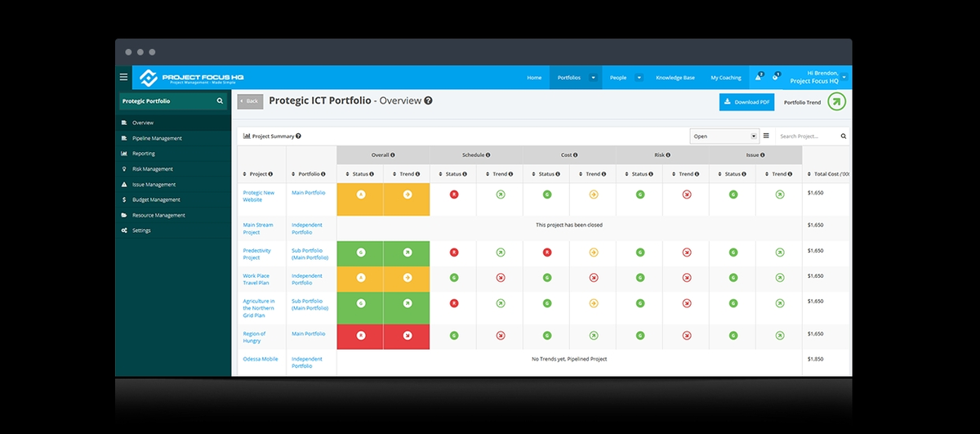Expand the Portfolios menu dropdown arrow
The height and width of the screenshot is (434, 980).
(594, 78)
